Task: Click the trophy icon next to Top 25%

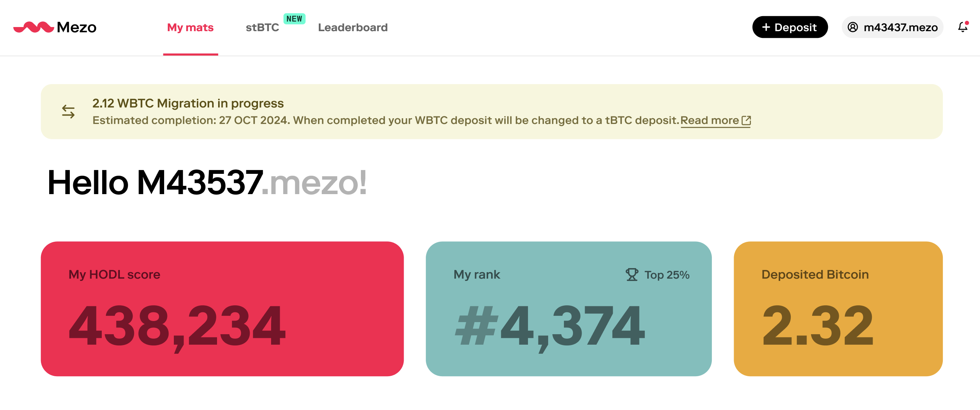Action: coord(632,274)
